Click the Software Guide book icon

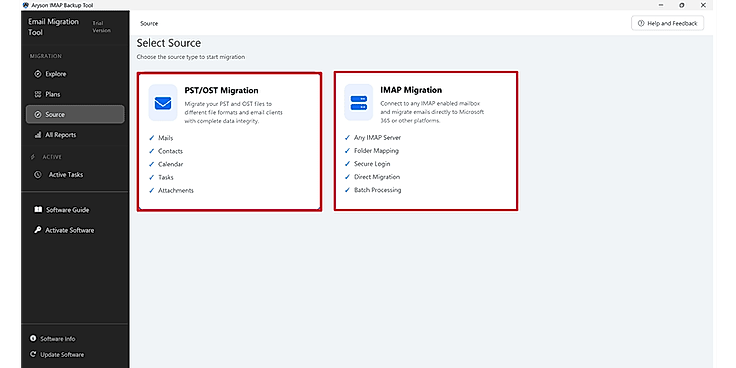pos(38,210)
